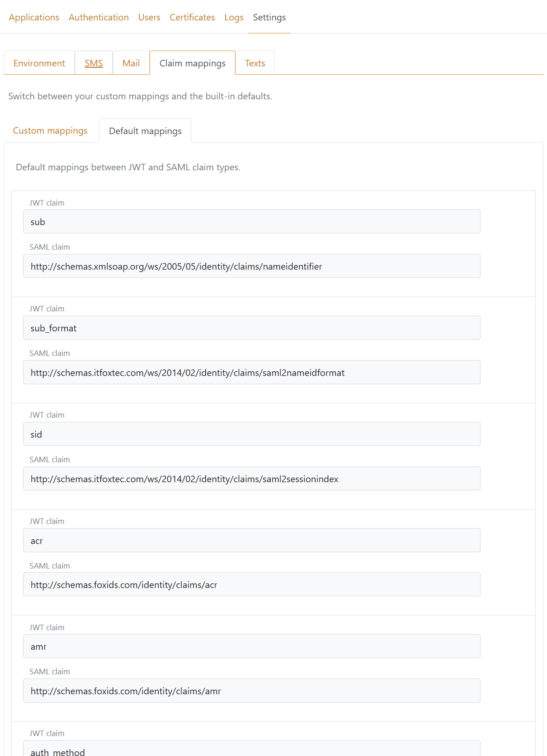Select the Claim mappings tab
The image size is (547, 756).
(x=192, y=63)
